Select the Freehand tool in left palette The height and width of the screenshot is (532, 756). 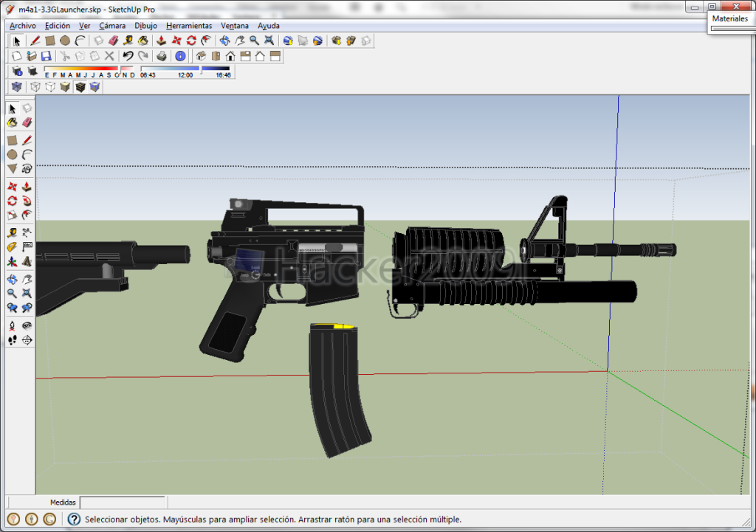click(x=27, y=169)
